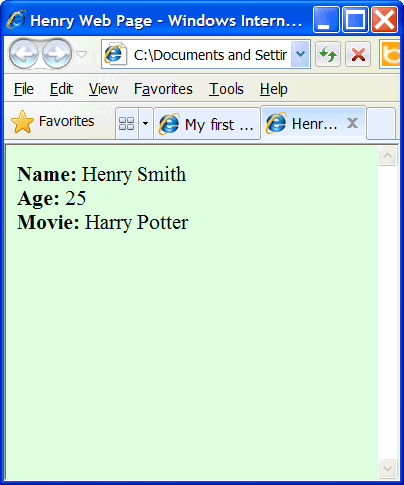Viewport: 404px width, 485px height.
Task: Click the scrollbar up arrow
Action: (387, 155)
